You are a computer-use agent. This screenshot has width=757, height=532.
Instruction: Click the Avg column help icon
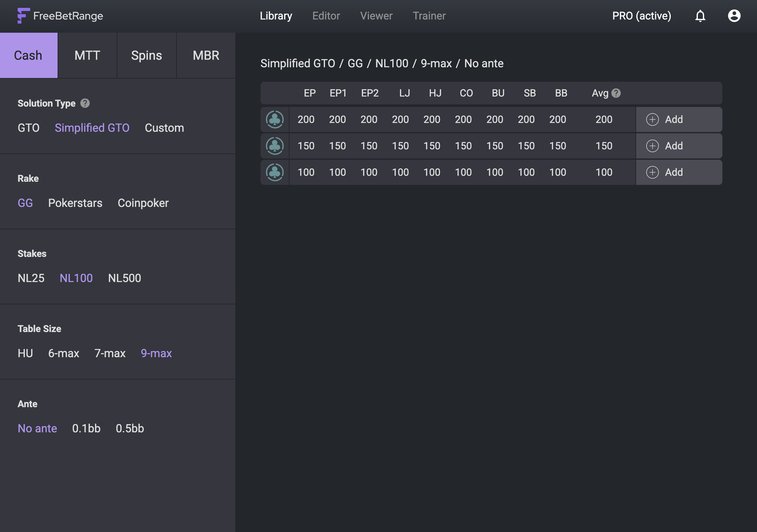616,93
